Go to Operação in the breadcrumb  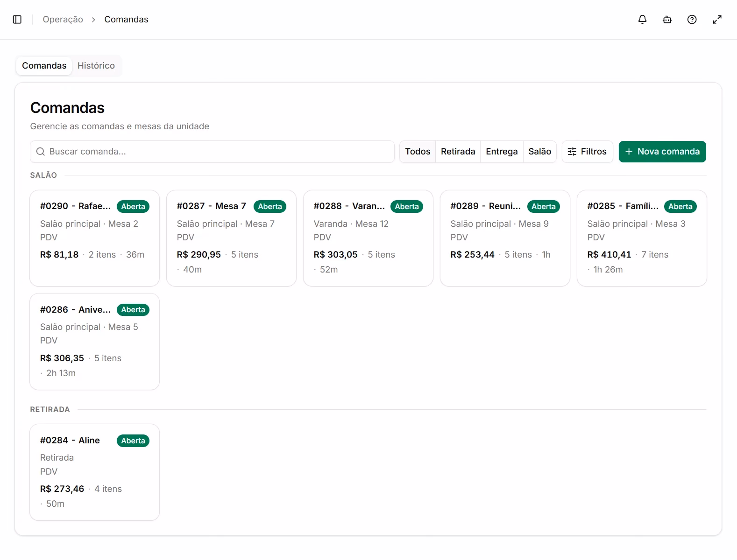[x=63, y=20]
